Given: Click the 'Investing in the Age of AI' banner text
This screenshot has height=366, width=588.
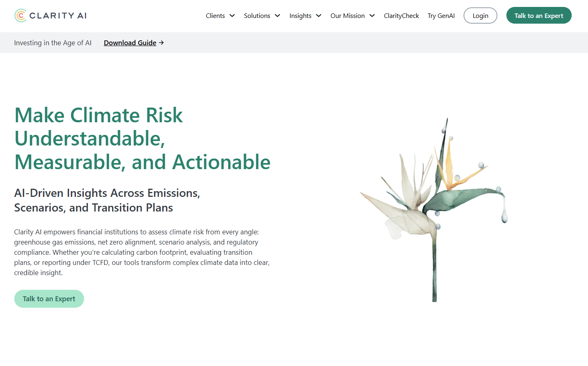Looking at the screenshot, I should click(53, 42).
